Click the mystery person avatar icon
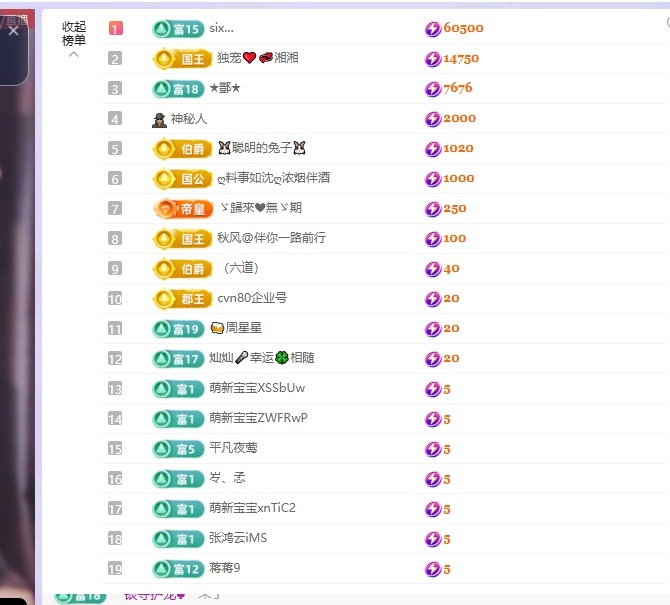Screen dimensions: 670x605 (x=159, y=120)
